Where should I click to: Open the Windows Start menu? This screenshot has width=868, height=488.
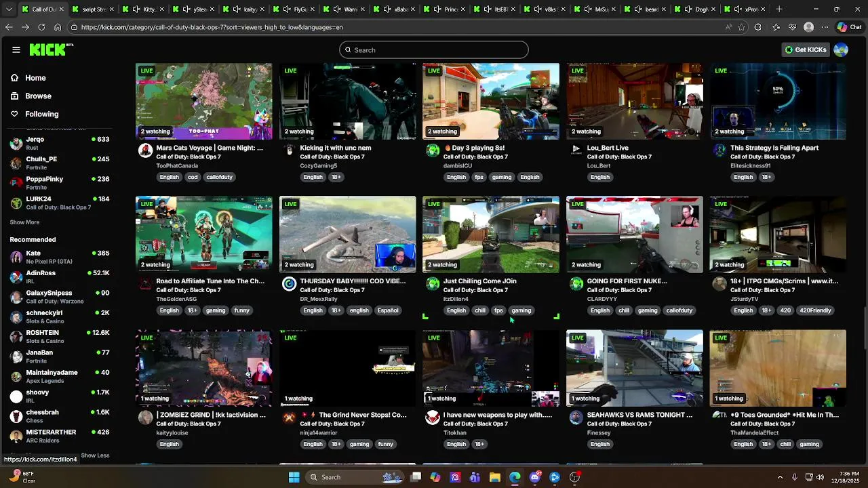294,477
